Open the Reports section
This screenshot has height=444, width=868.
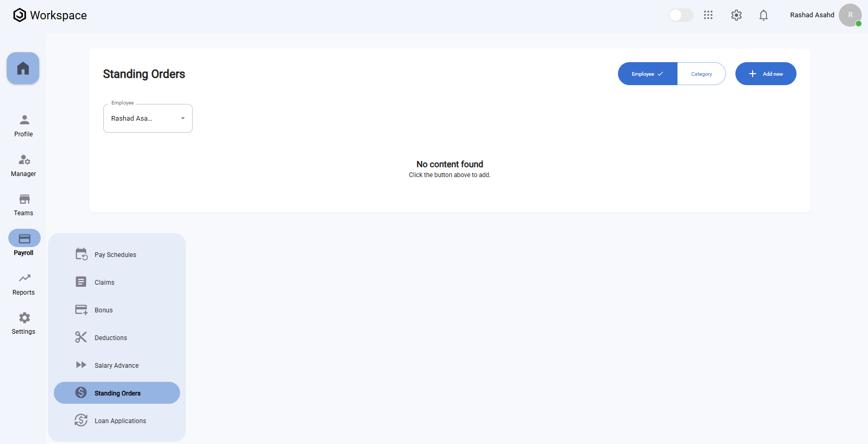coord(24,284)
